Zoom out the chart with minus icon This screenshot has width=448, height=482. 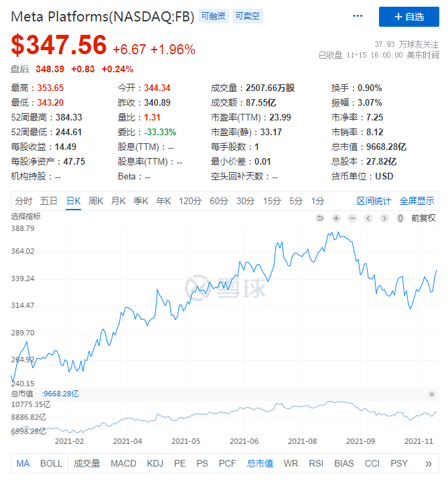(x=352, y=218)
